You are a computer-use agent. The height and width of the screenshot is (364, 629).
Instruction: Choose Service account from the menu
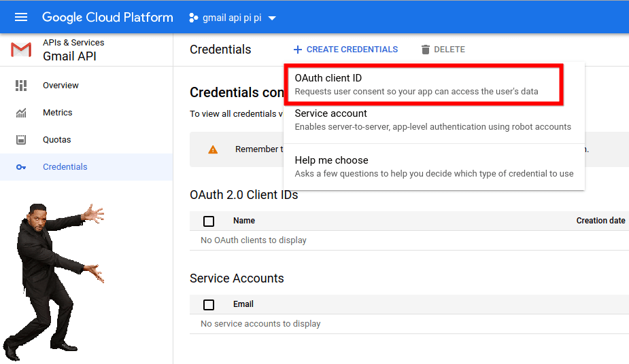click(x=434, y=120)
